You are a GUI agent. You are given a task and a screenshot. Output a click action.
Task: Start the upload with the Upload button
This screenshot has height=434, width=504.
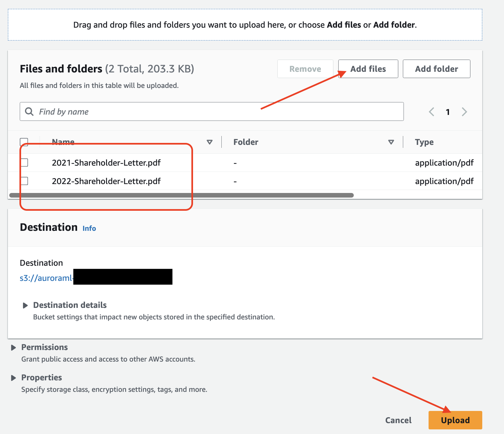point(455,420)
